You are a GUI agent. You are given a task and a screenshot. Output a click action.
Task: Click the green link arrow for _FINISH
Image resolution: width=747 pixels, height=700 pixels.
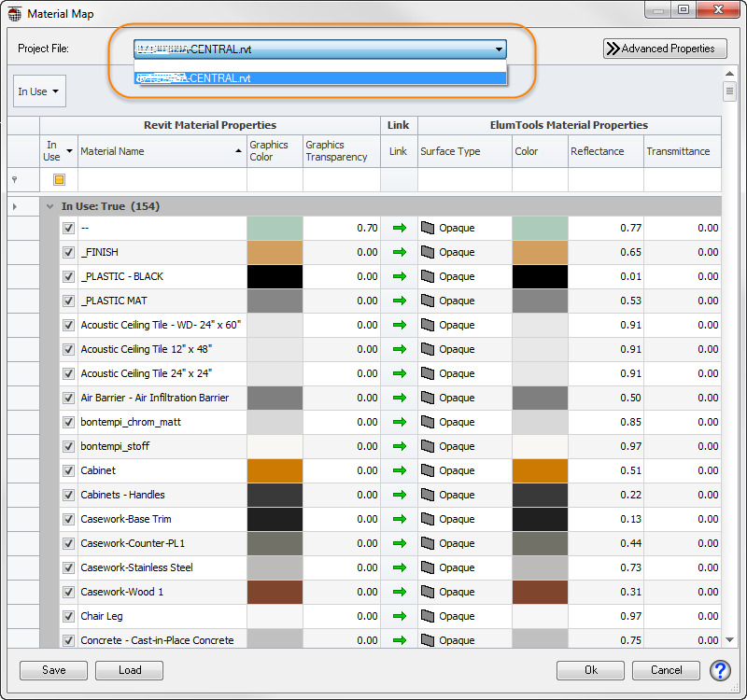[x=399, y=252]
